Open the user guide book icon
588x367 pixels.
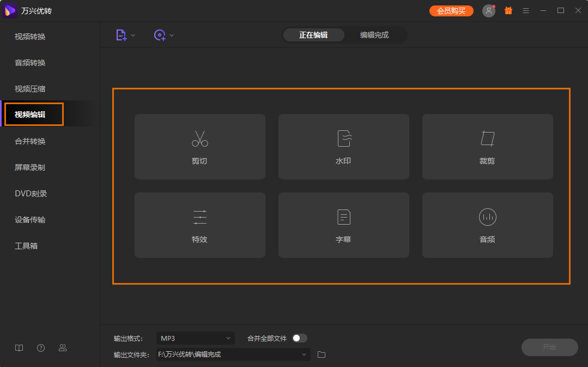point(19,347)
